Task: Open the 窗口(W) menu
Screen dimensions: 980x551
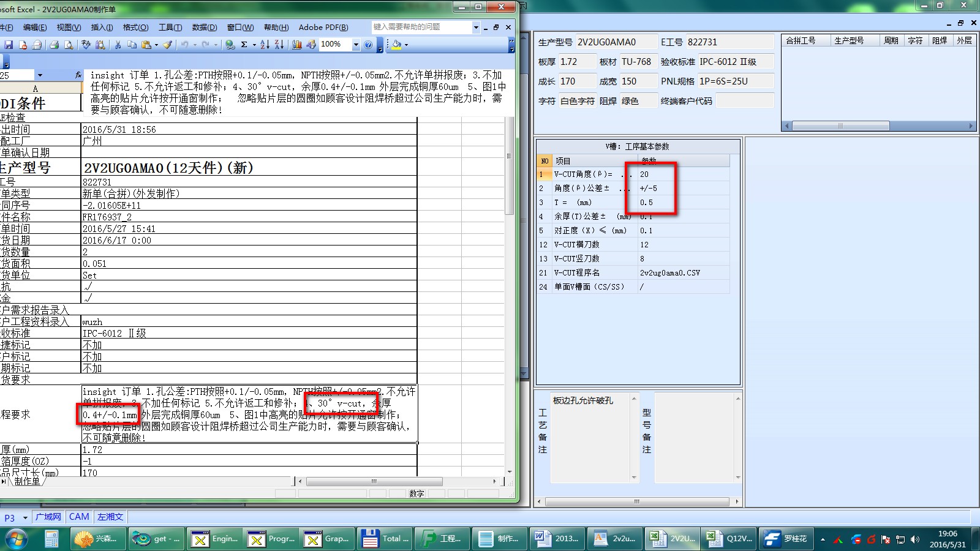Action: 240,28
